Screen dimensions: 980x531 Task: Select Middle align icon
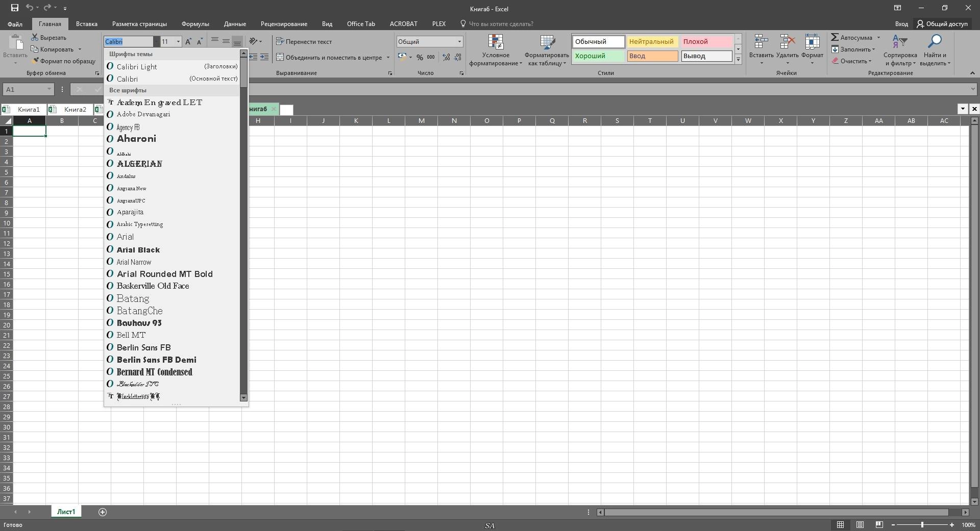[x=226, y=41]
